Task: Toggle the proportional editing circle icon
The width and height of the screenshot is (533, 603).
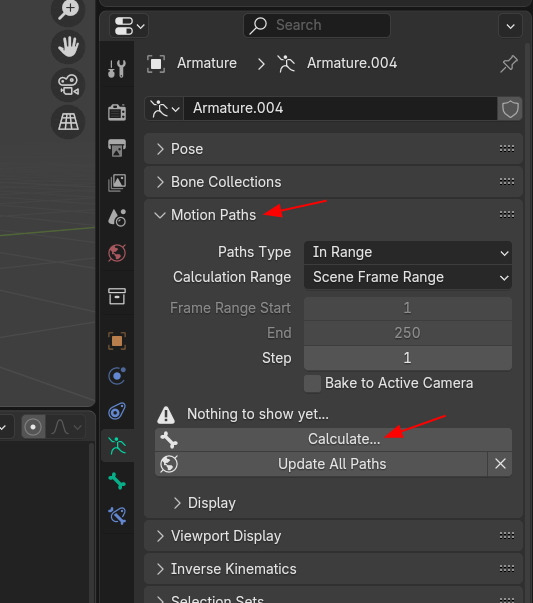Action: (x=33, y=427)
